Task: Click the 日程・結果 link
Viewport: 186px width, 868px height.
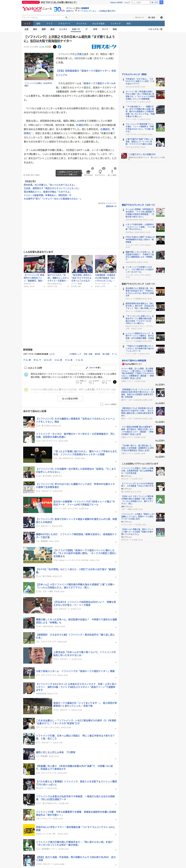Action: (x=88, y=354)
